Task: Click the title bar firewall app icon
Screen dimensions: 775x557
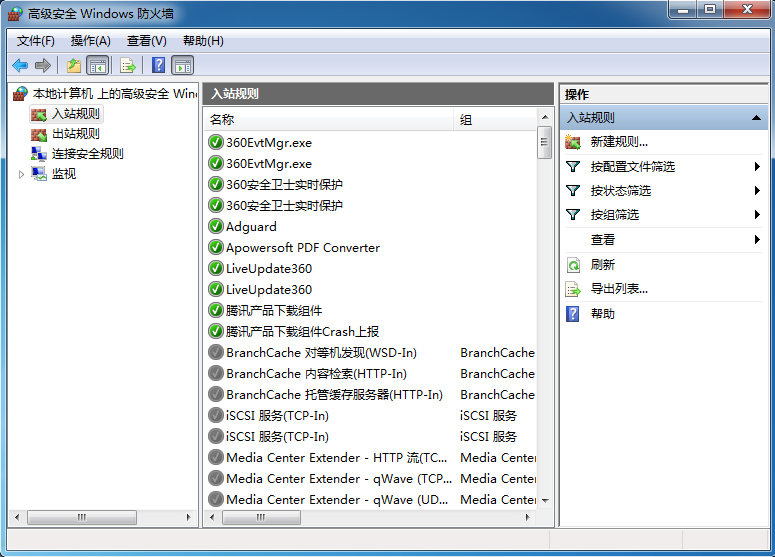Action: (15, 13)
